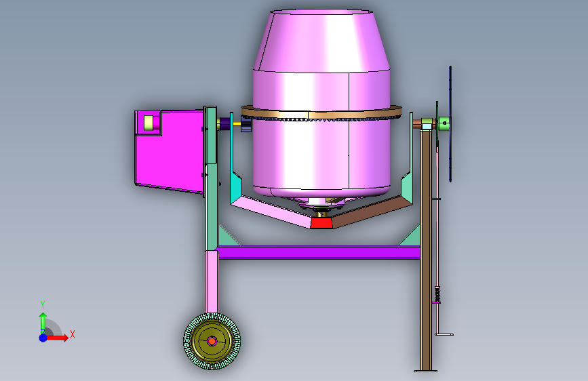Select the green hub beside the hand wheel
This screenshot has height=381, width=588.
pyautogui.click(x=444, y=123)
